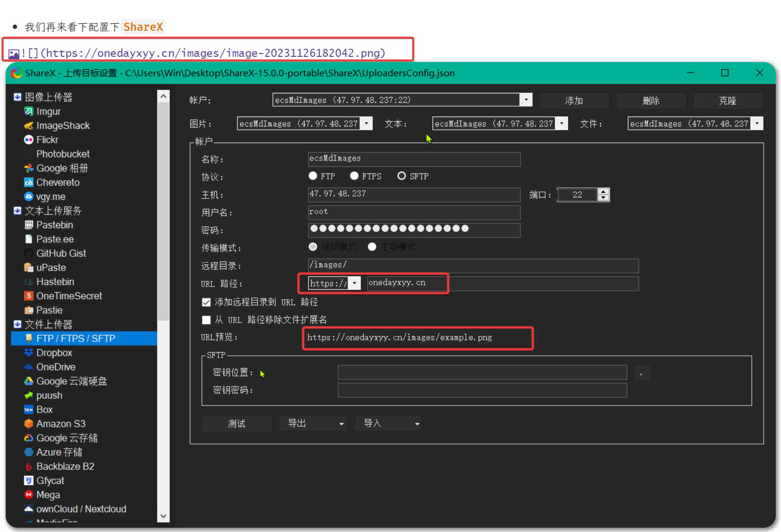Click the Backblaze B2 flame icon
Screen dimensions: 781x532
pos(29,467)
